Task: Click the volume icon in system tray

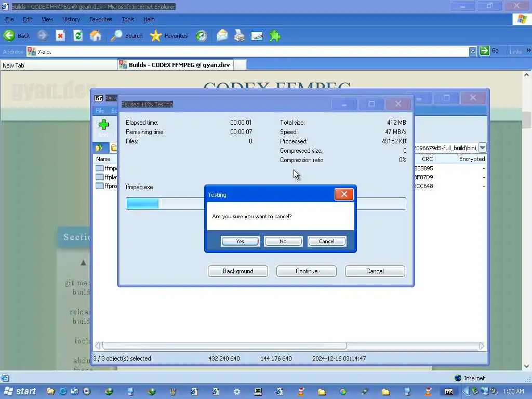Action: [x=494, y=391]
